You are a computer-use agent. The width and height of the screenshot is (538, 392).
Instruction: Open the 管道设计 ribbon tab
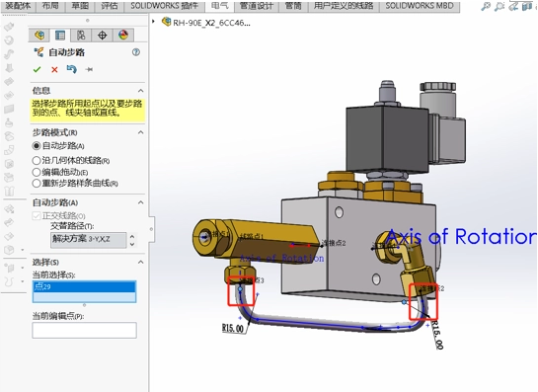(x=257, y=6)
